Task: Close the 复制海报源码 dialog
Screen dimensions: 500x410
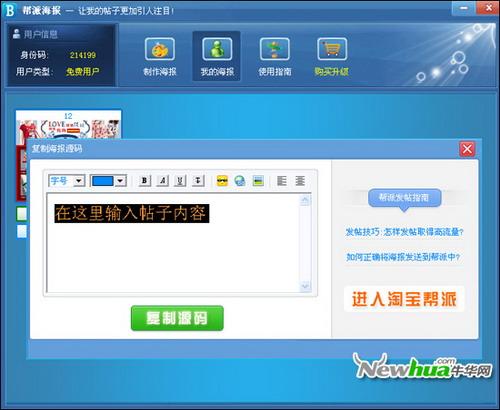Action: pyautogui.click(x=467, y=149)
